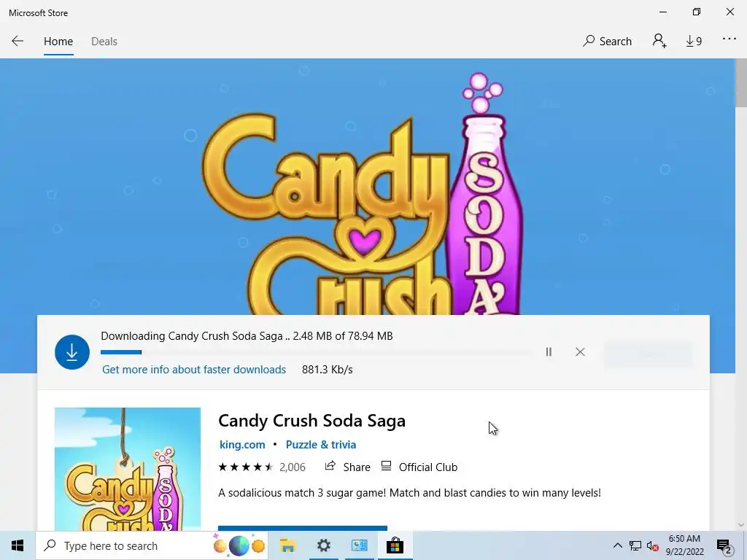Click the download progress bar
Image resolution: width=747 pixels, height=560 pixels.
click(317, 352)
